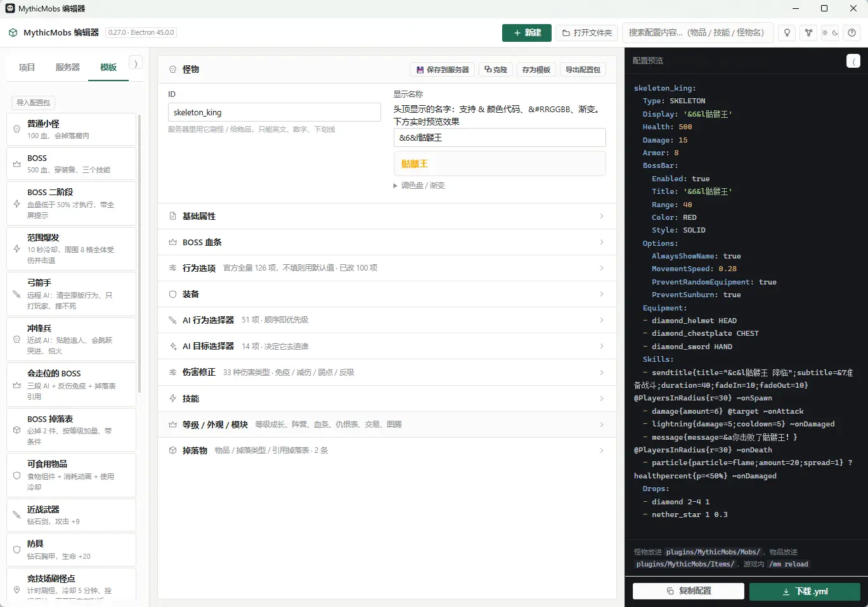Screen dimensions: 868x607
Task: Click 导出配置包 button
Action: coord(583,70)
